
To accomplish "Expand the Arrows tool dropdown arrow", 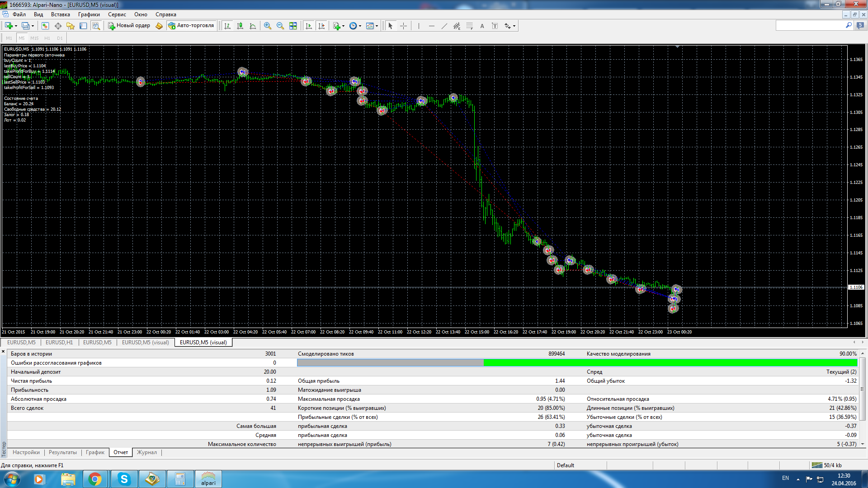I will pyautogui.click(x=514, y=26).
